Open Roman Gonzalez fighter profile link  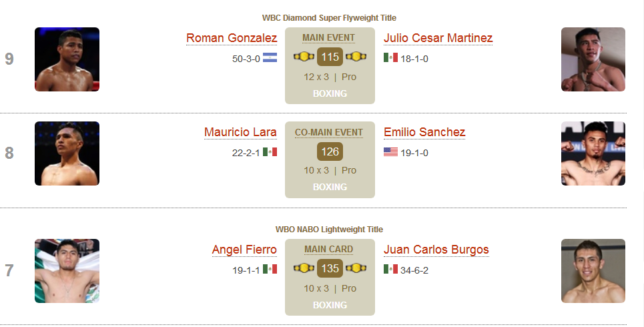coord(232,38)
